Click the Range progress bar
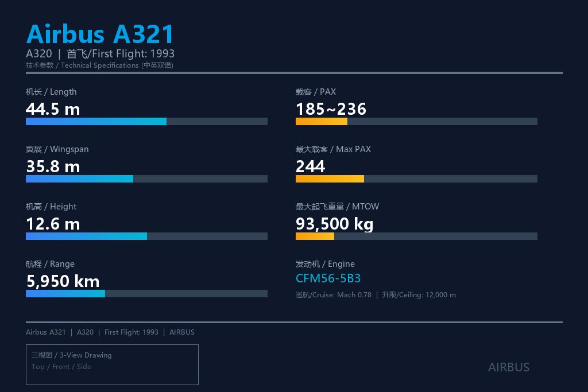The width and height of the screenshot is (588, 392). click(x=146, y=293)
